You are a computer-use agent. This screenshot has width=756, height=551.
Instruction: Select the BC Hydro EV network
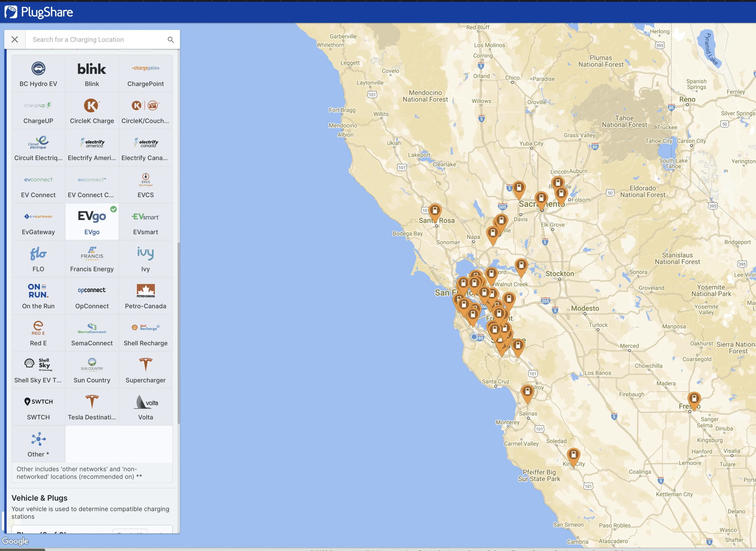[x=38, y=74]
